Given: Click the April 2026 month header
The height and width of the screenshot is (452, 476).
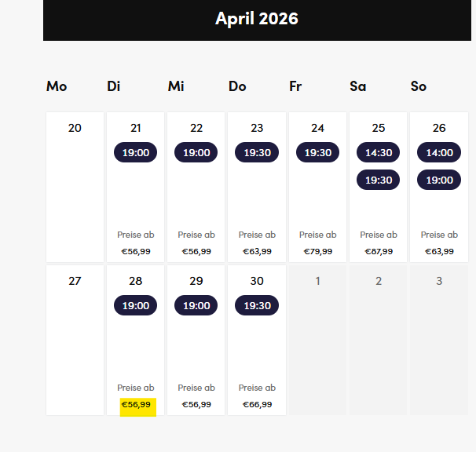Looking at the screenshot, I should coord(257,19).
